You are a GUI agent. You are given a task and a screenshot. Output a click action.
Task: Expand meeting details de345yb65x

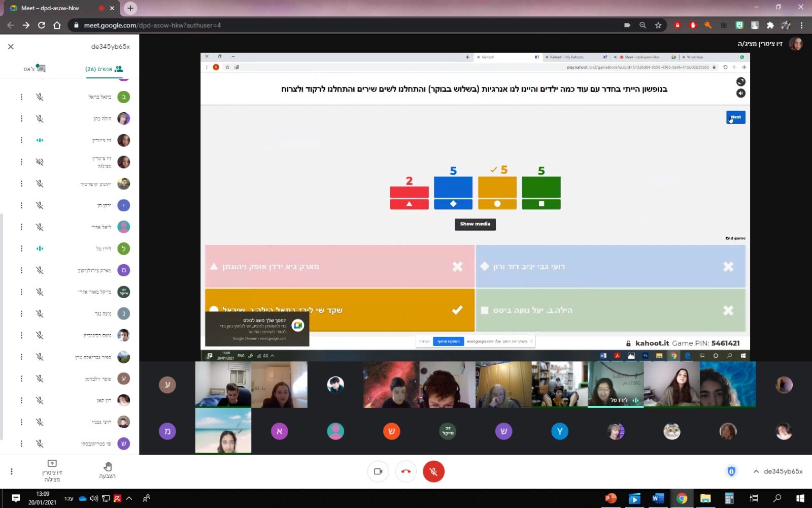[x=778, y=471]
